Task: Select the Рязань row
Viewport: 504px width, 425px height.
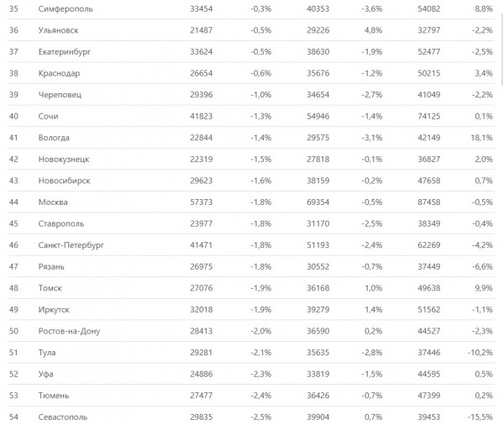Action: click(x=250, y=266)
